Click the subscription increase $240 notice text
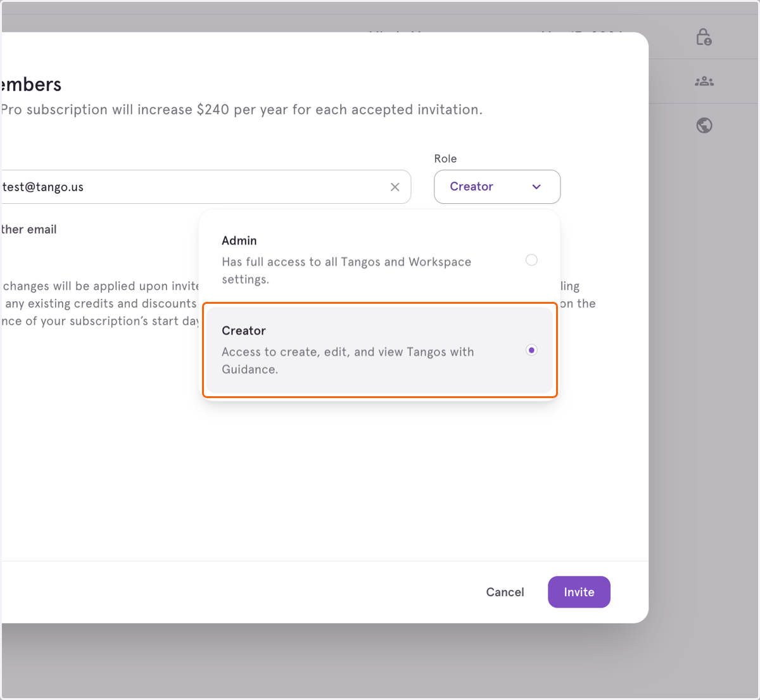This screenshot has height=700, width=760. (x=241, y=109)
